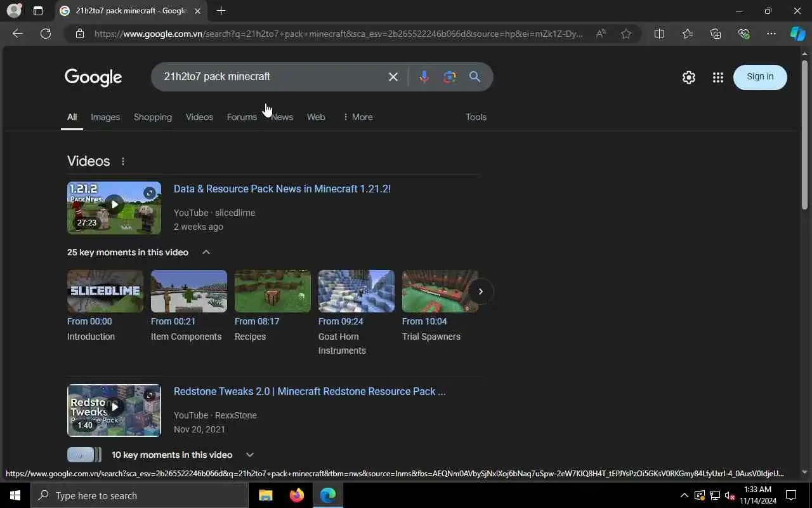This screenshot has width=812, height=508.
Task: Open tab actions menu icon
Action: tap(38, 11)
